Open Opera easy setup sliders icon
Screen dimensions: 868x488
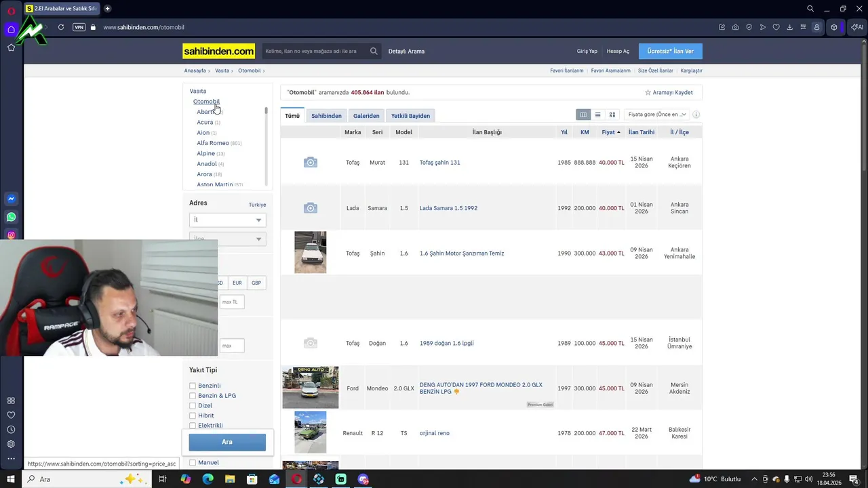803,27
